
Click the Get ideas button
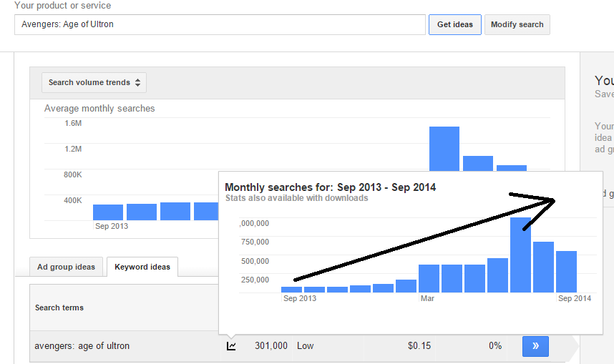[454, 24]
